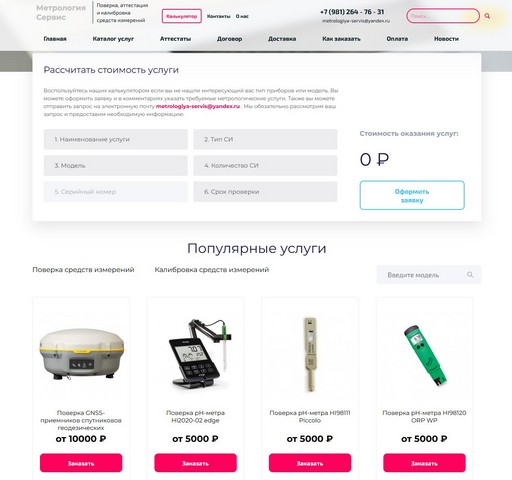Click the Метрология Сервис logo
Screen dimensions: 512x480
(61, 12)
